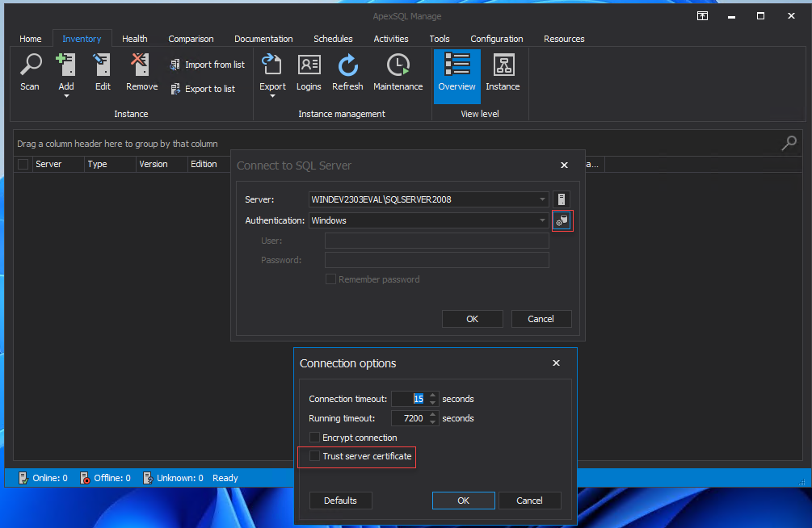Sort by the Edition column header
The height and width of the screenshot is (528, 812).
click(209, 164)
